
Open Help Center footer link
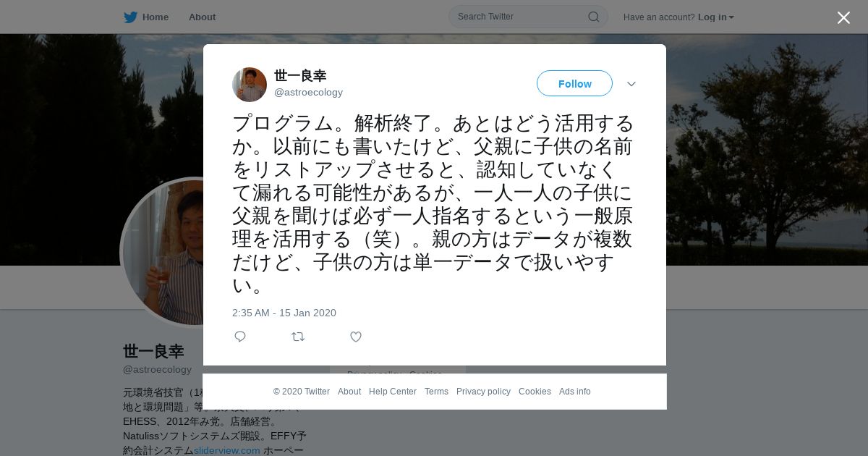[393, 392]
